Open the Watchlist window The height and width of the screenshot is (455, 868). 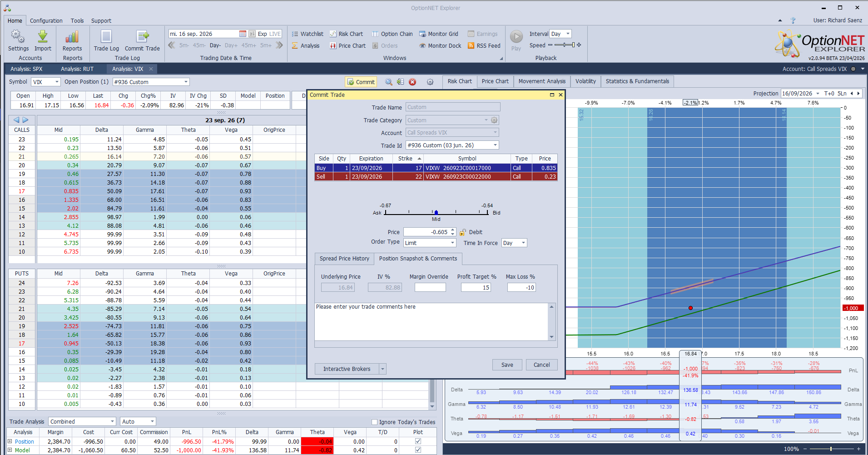click(308, 34)
